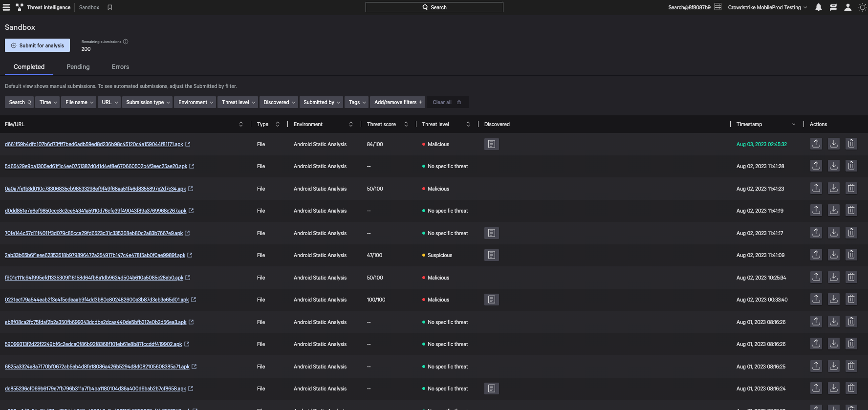The image size is (868, 410).
Task: Open the 0231ec179a54 apk file link
Action: [97, 300]
